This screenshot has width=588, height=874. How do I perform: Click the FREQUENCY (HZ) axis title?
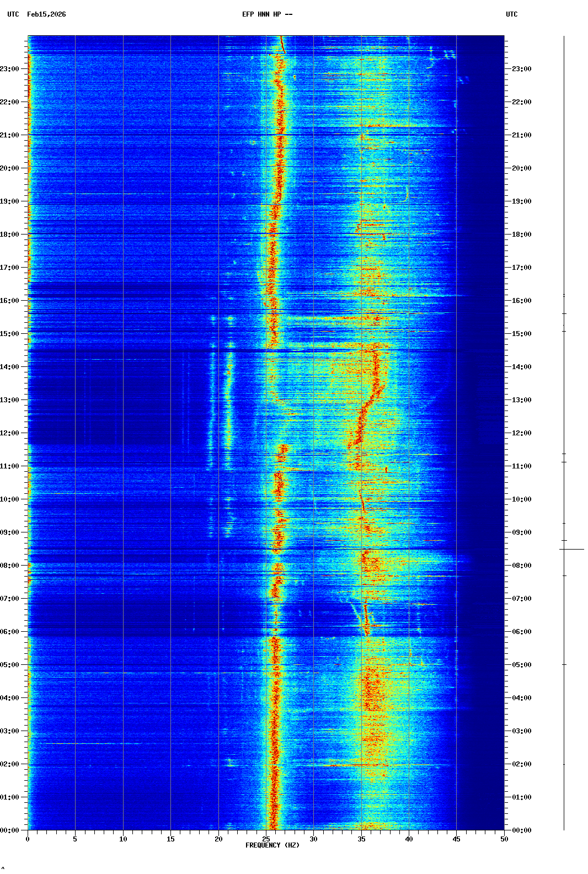pyautogui.click(x=272, y=845)
